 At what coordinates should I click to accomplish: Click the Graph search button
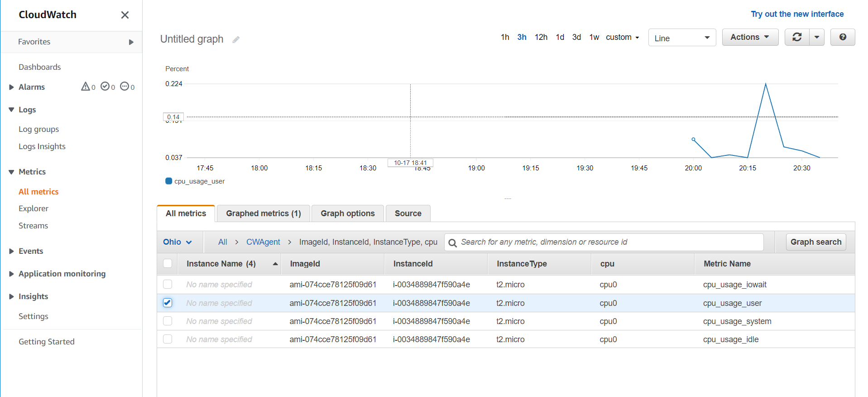tap(816, 242)
